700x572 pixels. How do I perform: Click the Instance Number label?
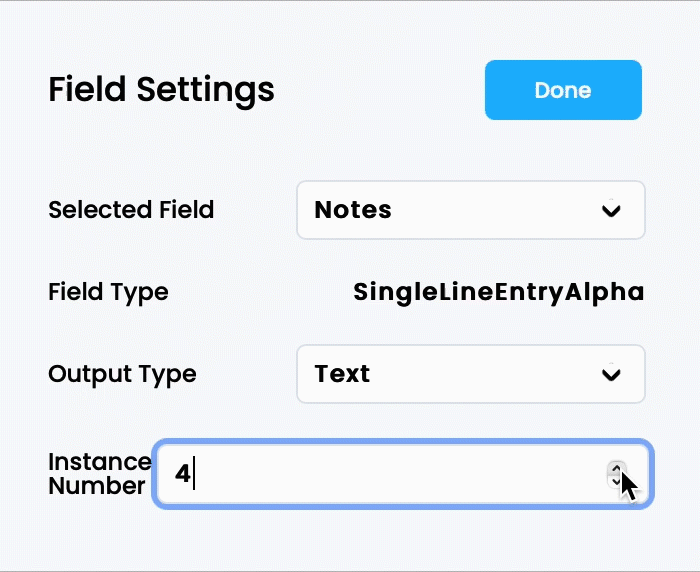click(x=99, y=474)
